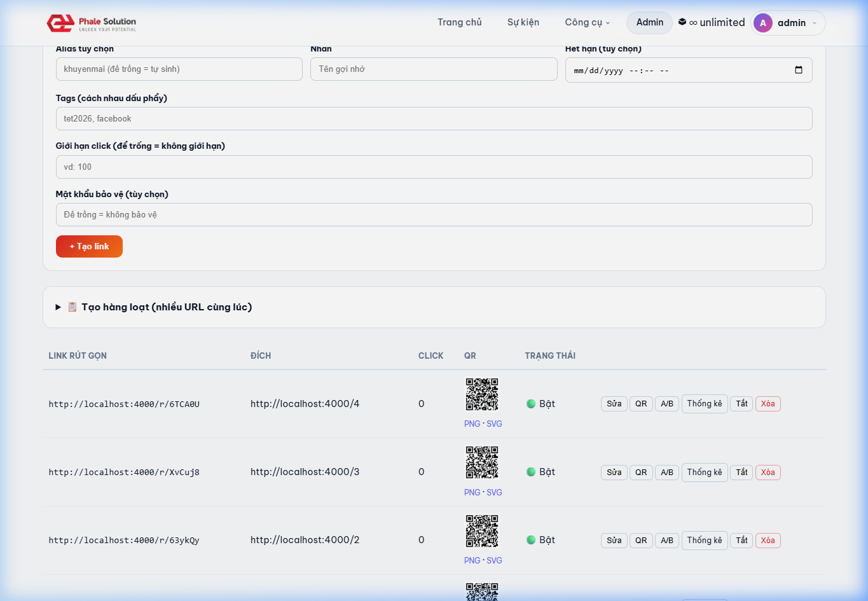This screenshot has width=868, height=601.
Task: Click the Hết hạn date-time field
Action: click(x=689, y=70)
